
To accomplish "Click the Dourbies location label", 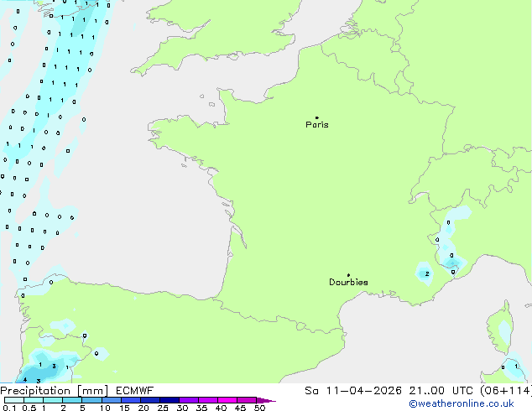I will pos(348,282).
